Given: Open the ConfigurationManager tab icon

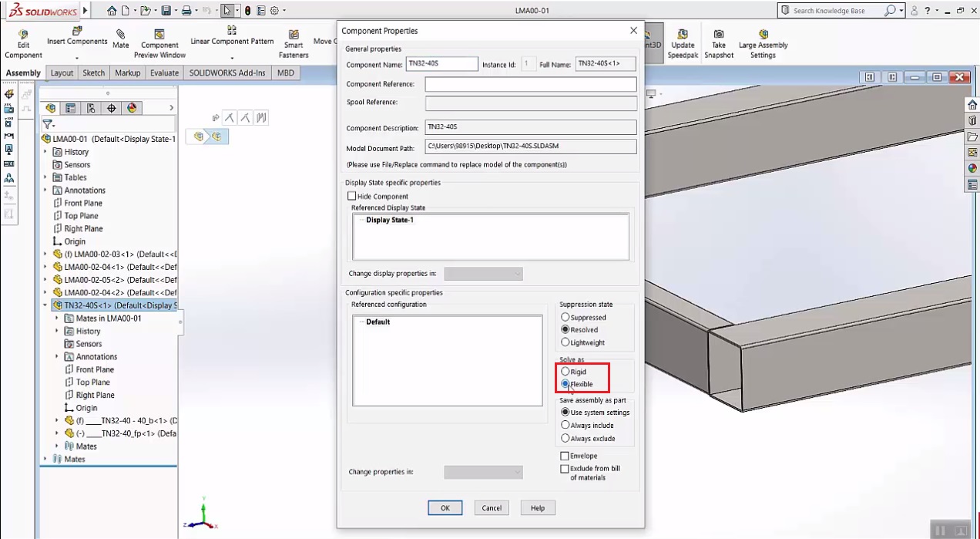Looking at the screenshot, I should (x=90, y=108).
